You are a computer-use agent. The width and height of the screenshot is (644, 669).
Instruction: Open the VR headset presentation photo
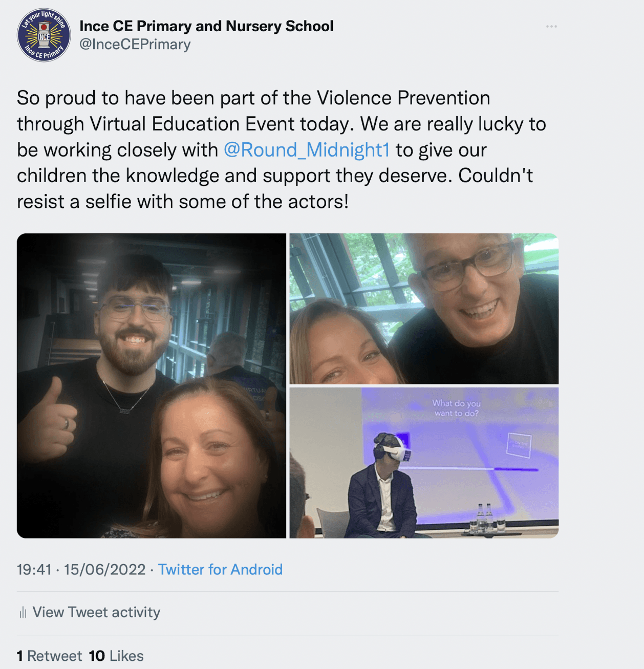point(424,463)
